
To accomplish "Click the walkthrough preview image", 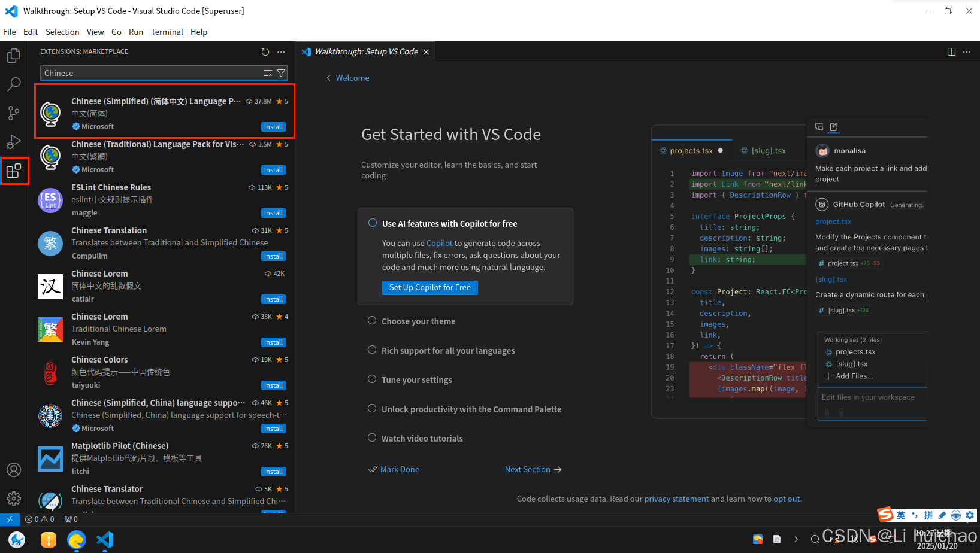I will point(789,271).
